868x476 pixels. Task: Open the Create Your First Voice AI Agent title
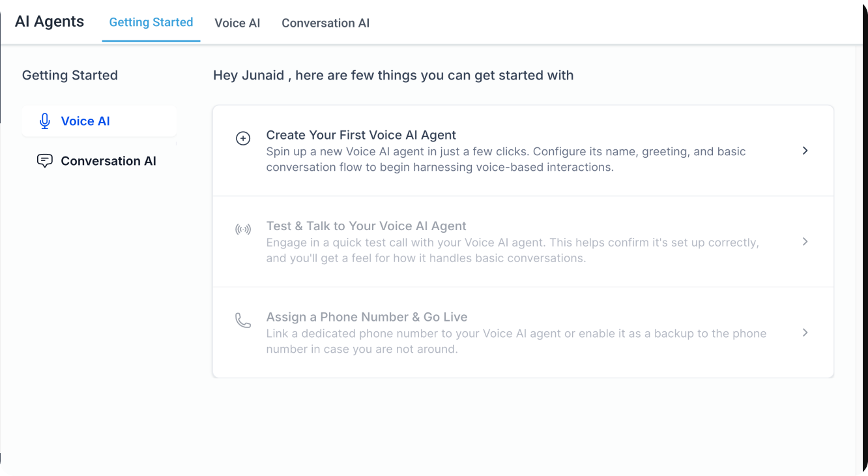pos(361,135)
